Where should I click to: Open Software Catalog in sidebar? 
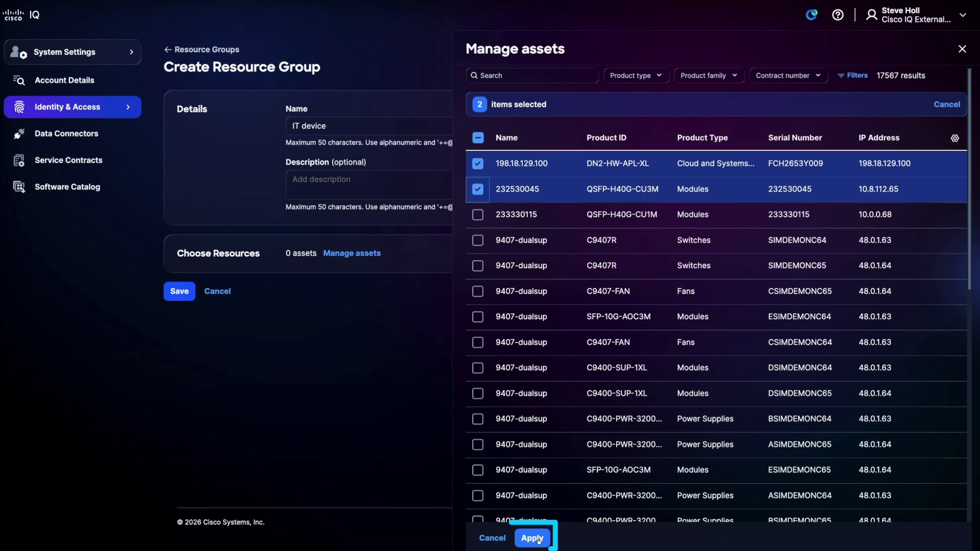[72, 187]
